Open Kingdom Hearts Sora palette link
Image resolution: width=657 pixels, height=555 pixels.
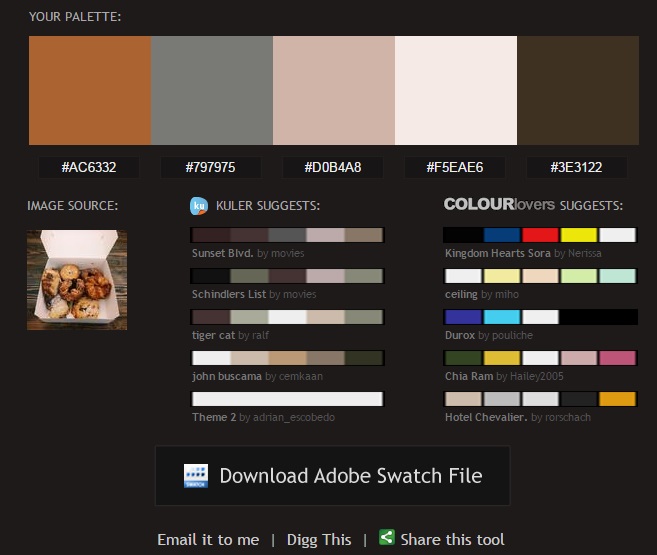point(498,254)
